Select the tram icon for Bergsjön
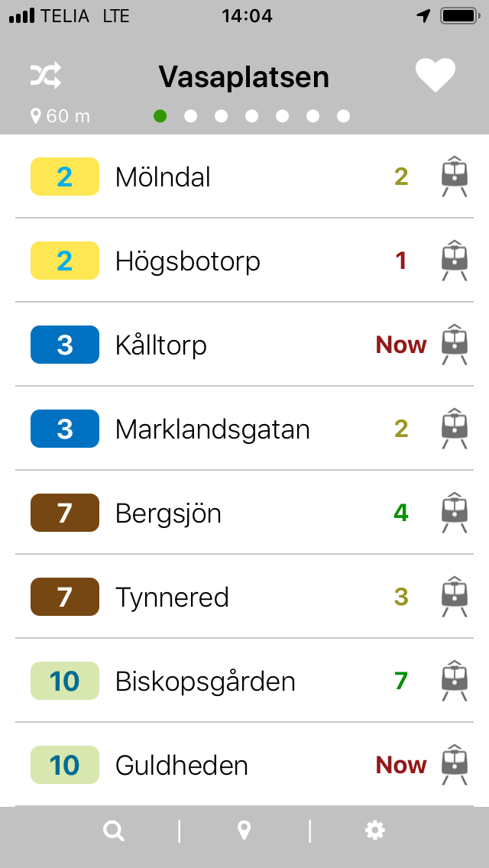 [454, 513]
